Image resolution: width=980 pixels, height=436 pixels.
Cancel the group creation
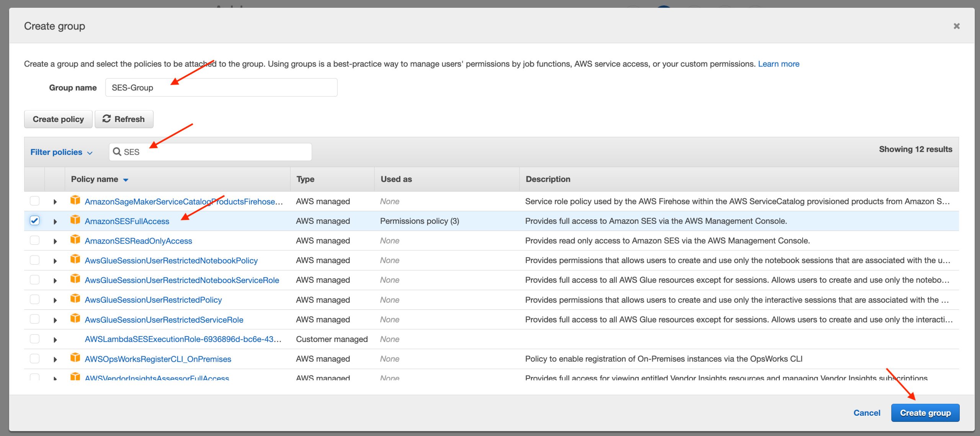tap(867, 413)
